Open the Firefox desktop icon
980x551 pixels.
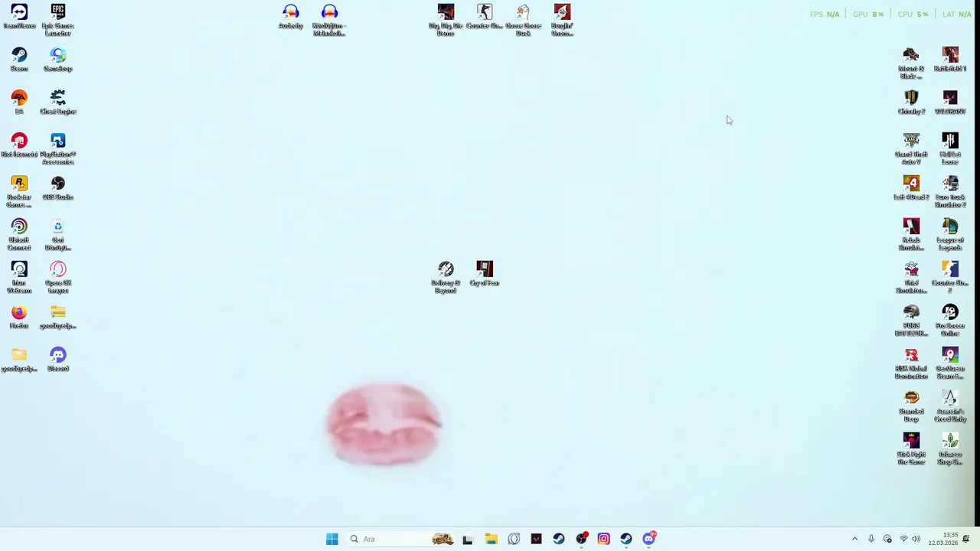click(19, 316)
